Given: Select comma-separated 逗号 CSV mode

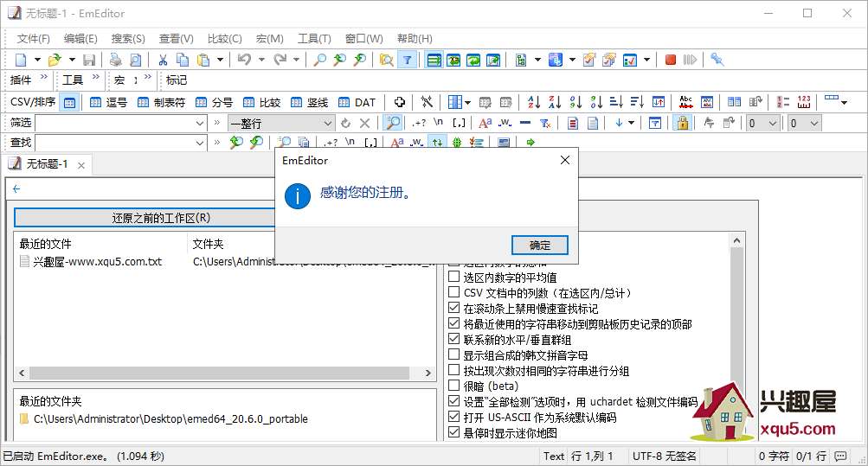Looking at the screenshot, I should click(x=108, y=102).
